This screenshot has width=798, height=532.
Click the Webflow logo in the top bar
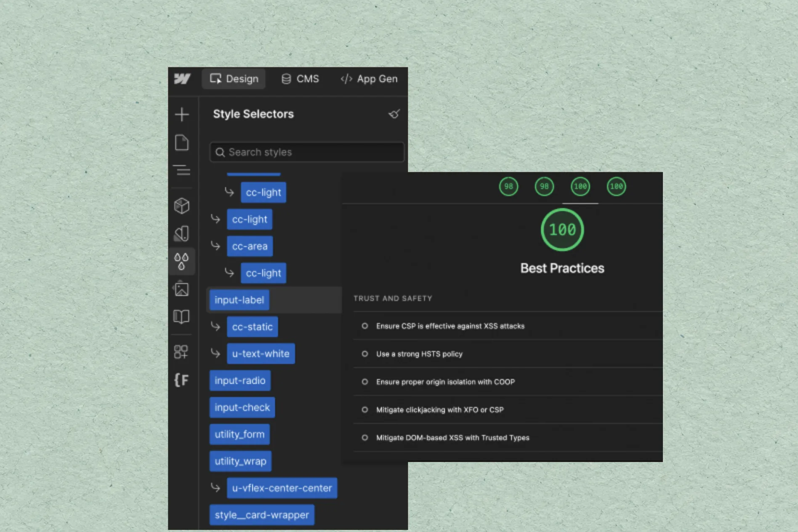[x=182, y=79]
